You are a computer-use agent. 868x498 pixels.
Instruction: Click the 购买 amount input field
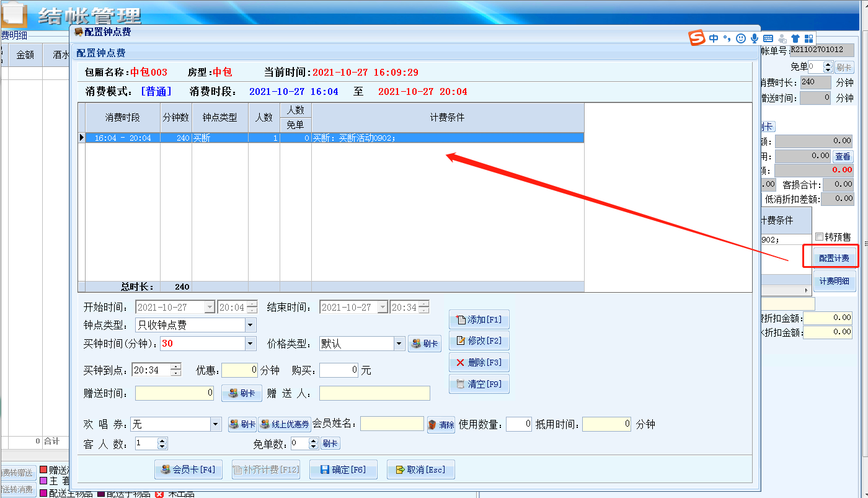pos(339,370)
